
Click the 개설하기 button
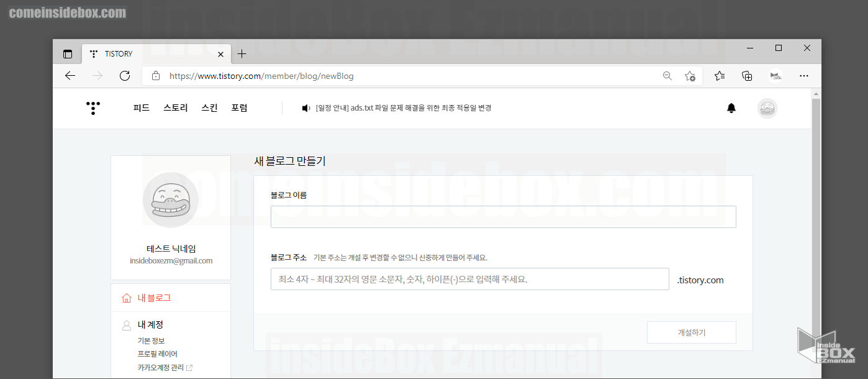pos(692,332)
